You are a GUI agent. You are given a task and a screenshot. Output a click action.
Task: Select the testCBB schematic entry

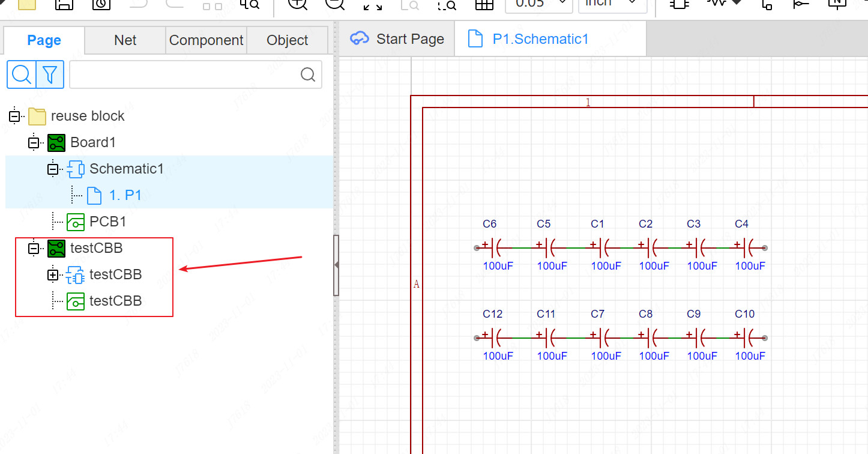click(x=116, y=274)
